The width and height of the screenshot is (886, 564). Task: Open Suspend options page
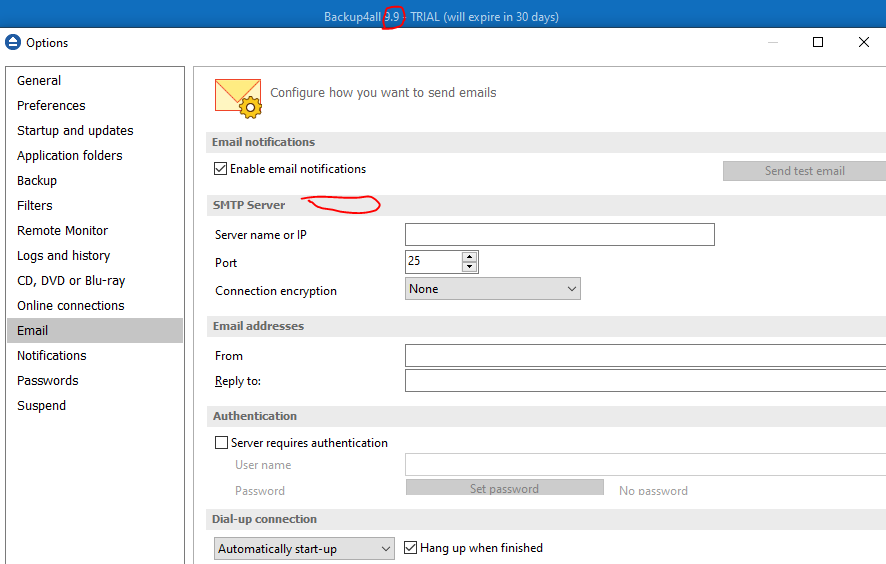[95, 405]
